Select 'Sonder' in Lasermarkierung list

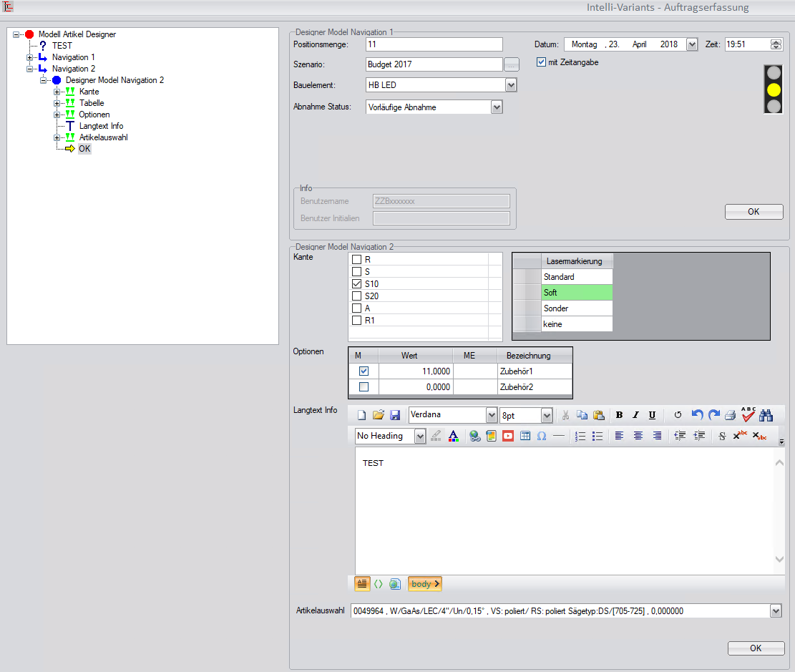click(x=577, y=308)
